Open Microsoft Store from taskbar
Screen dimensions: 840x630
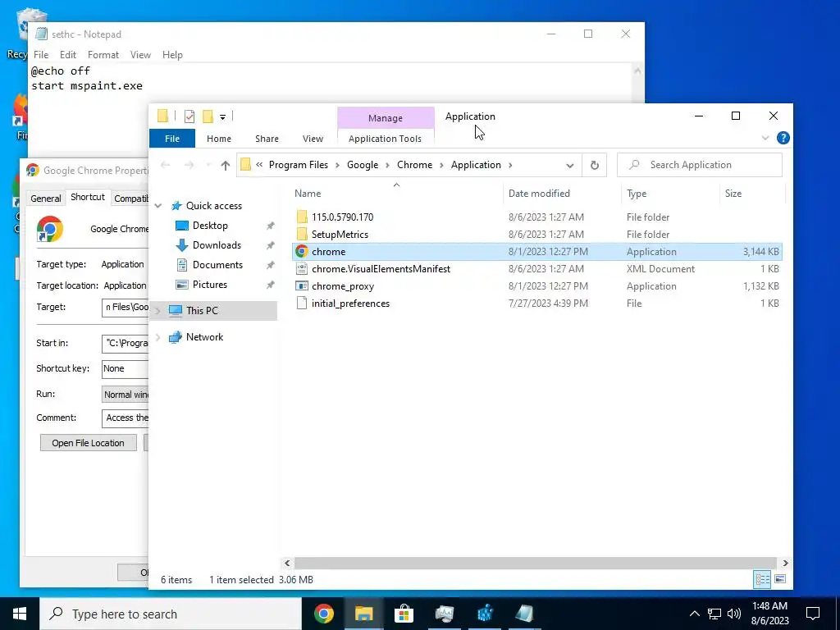[404, 614]
